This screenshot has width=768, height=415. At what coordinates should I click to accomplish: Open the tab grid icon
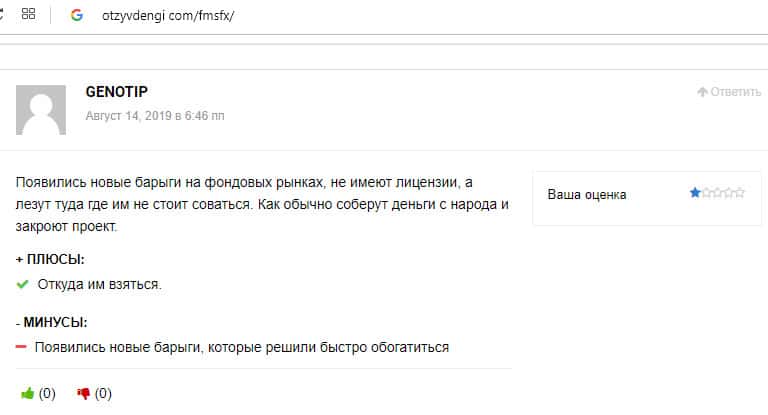click(28, 15)
